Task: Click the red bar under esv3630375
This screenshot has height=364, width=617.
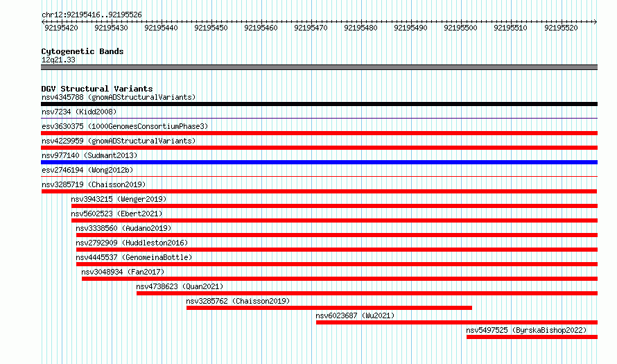Action: (319, 133)
